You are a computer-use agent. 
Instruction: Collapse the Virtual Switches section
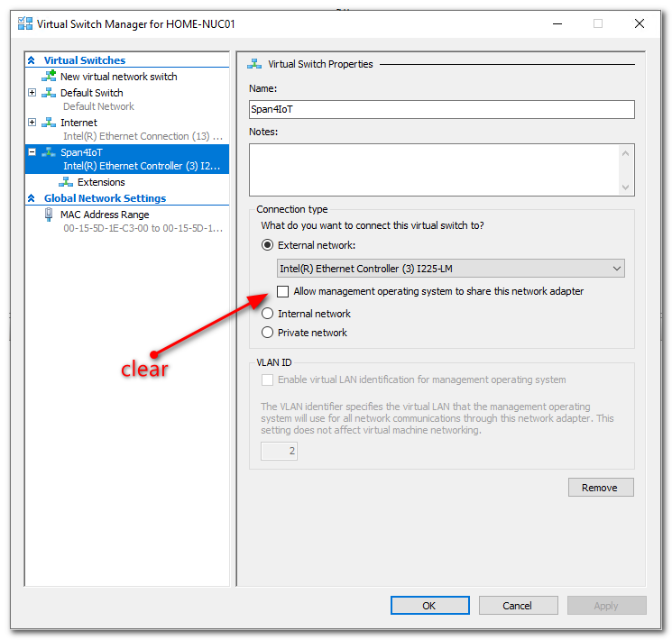tap(32, 60)
